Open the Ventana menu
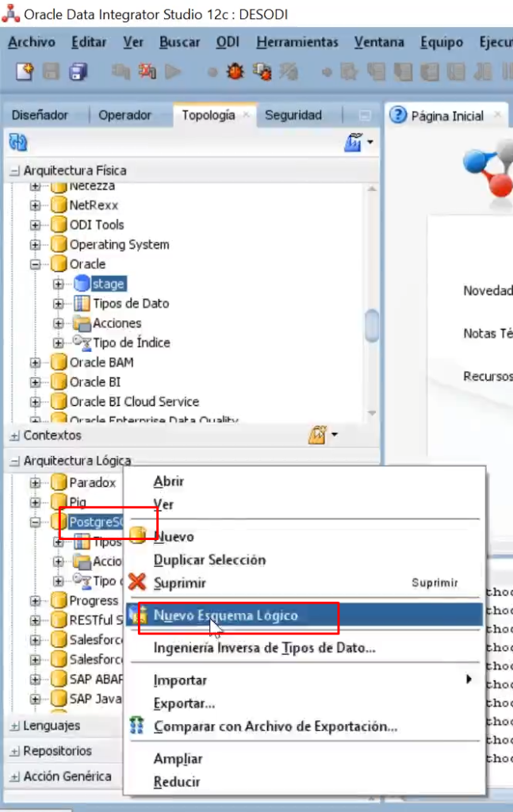This screenshot has width=513, height=812. click(x=379, y=42)
